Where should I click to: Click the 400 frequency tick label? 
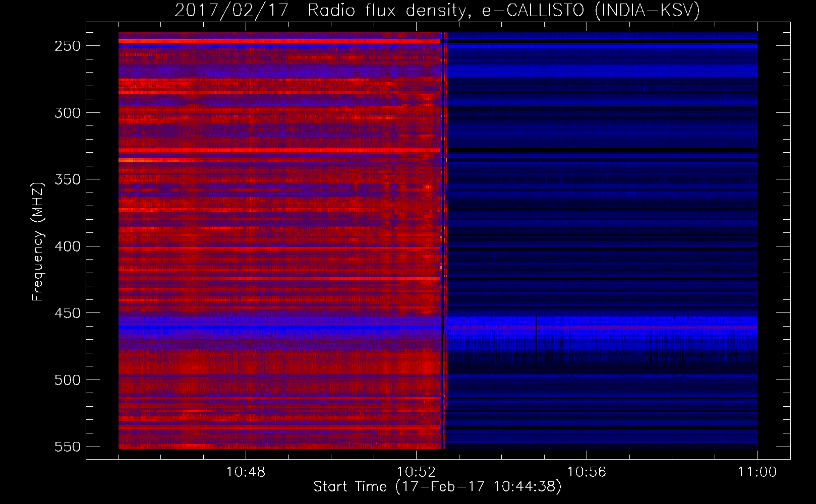pos(68,246)
